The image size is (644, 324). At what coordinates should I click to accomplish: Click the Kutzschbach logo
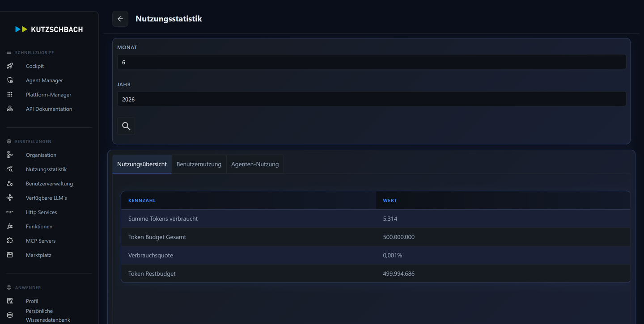pos(49,29)
